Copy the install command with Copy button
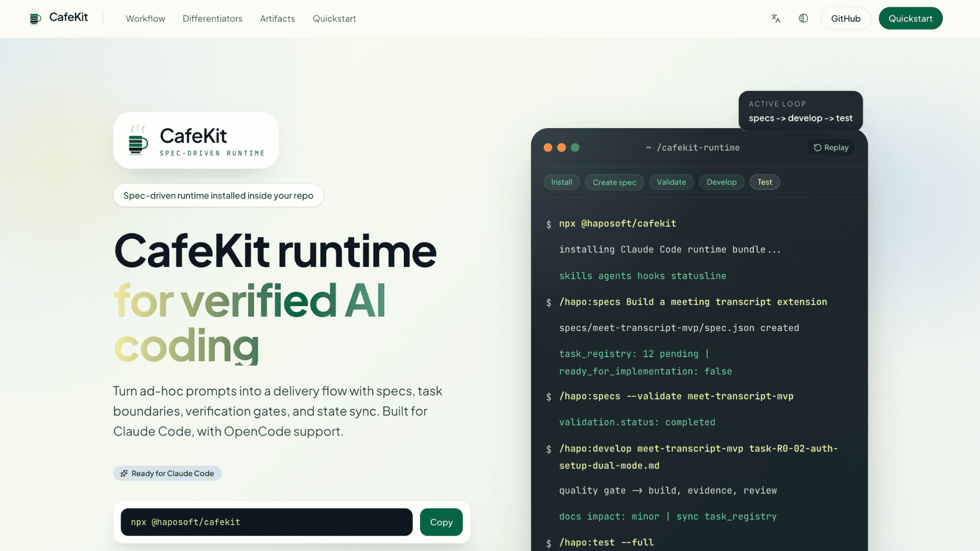This screenshot has width=980, height=551. (441, 522)
